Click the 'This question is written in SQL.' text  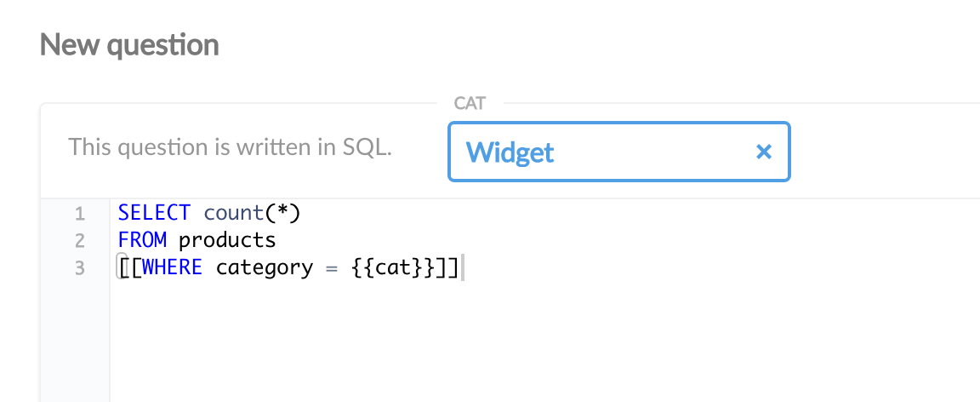pyautogui.click(x=230, y=146)
